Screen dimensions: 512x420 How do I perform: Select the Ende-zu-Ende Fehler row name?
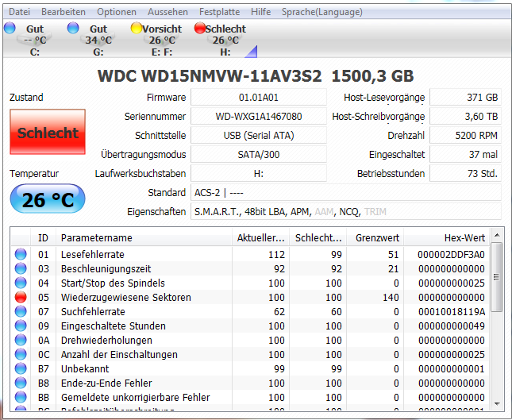click(x=106, y=383)
